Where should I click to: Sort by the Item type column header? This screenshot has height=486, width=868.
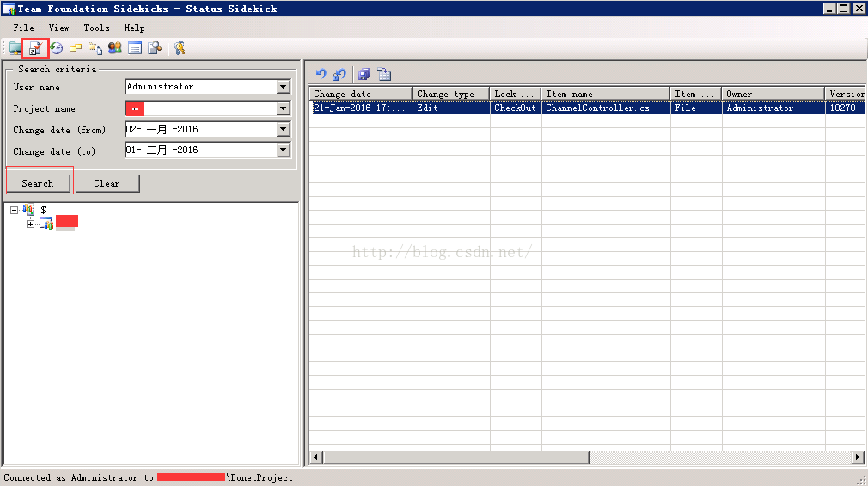pos(696,94)
